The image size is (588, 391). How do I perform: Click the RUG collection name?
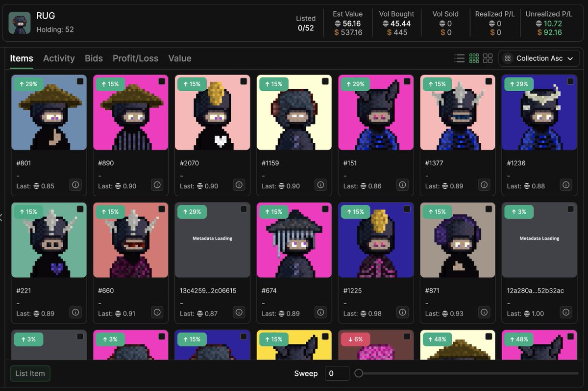click(x=45, y=16)
